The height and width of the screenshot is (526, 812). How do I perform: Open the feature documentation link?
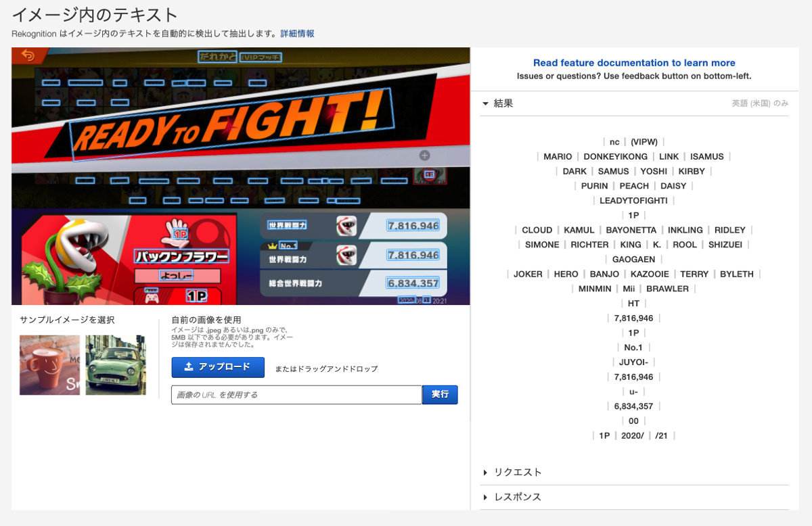pos(633,62)
